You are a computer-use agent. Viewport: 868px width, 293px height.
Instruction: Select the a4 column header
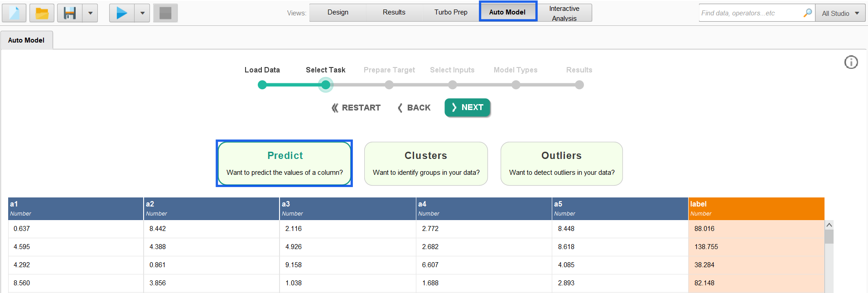coord(484,209)
